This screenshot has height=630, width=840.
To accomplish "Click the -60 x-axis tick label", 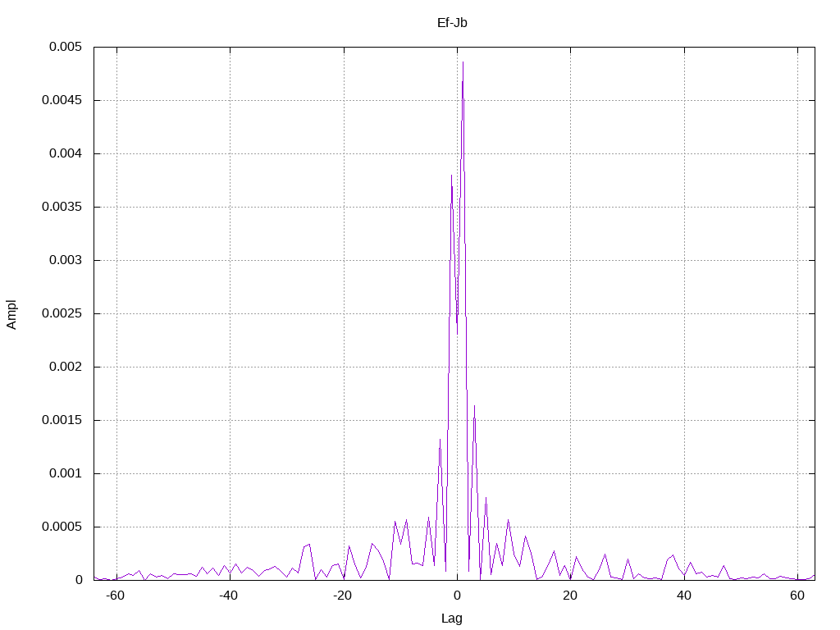I will click(115, 596).
